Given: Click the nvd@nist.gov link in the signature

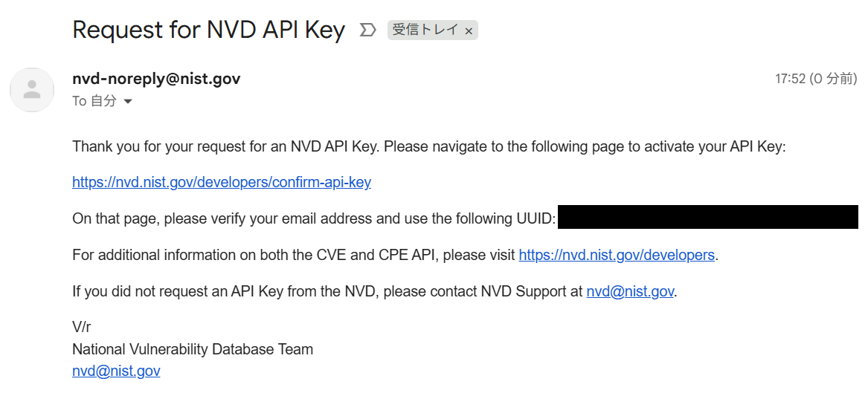Looking at the screenshot, I should [116, 371].
